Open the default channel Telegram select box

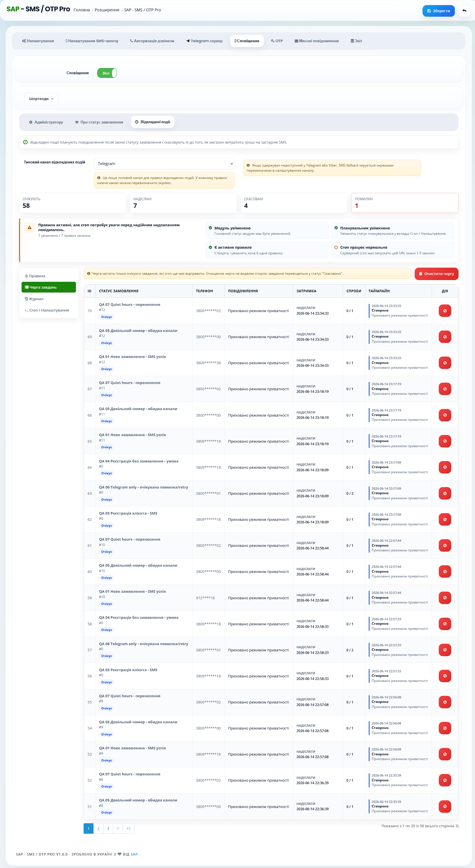[164, 164]
